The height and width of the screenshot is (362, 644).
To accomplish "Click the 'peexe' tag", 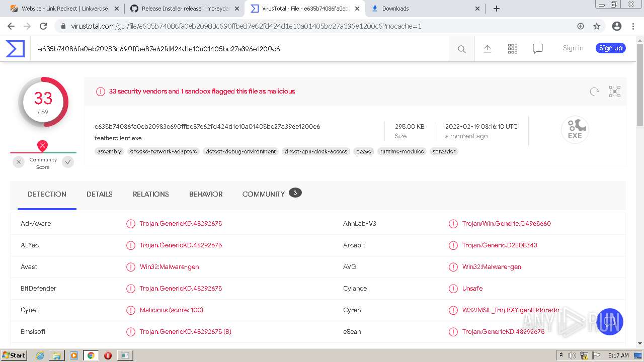I will pos(364,151).
